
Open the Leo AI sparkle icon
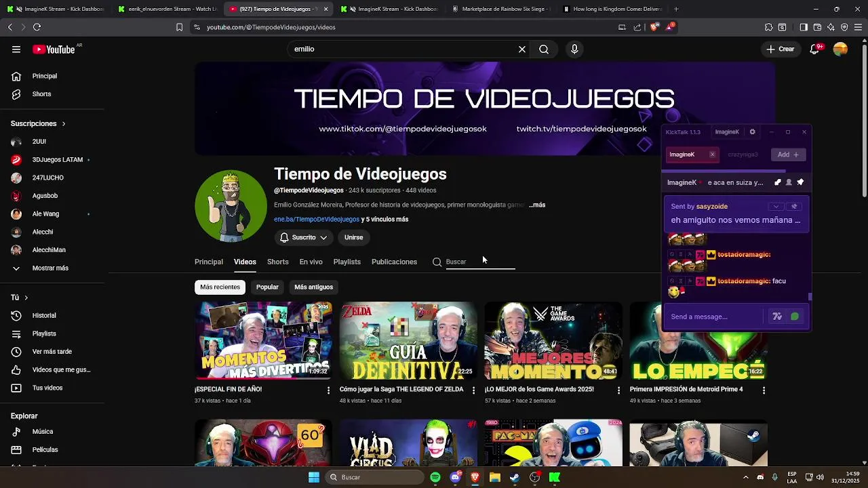pyautogui.click(x=831, y=27)
